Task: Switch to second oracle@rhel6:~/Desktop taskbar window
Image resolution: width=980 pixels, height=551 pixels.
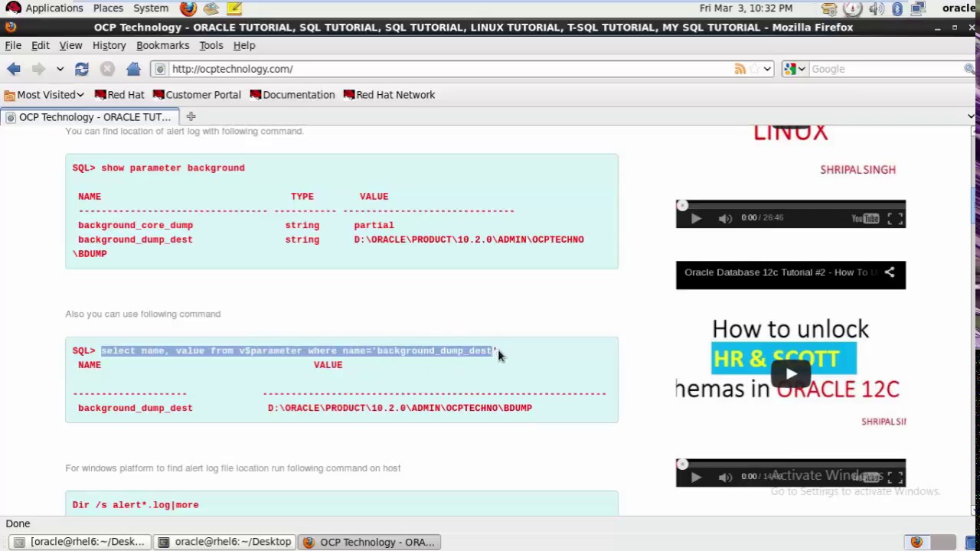Action: coord(225,542)
